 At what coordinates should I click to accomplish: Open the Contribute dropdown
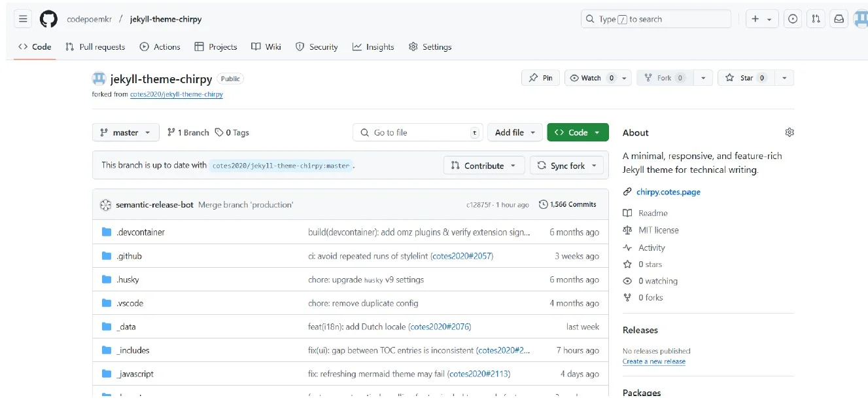pyautogui.click(x=483, y=165)
